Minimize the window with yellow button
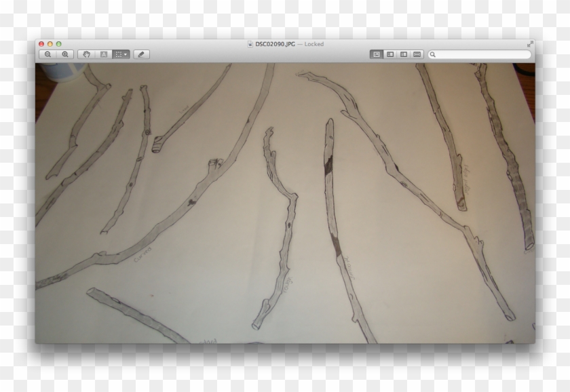 50,44
